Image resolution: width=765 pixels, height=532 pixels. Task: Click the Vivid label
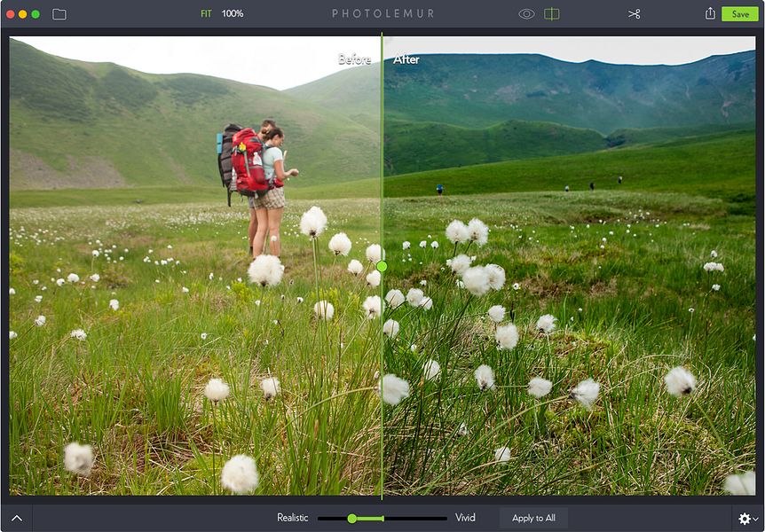point(465,518)
